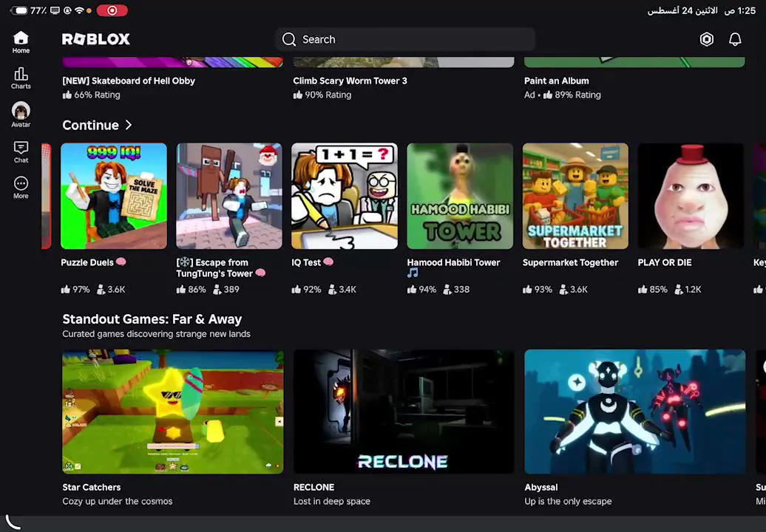This screenshot has width=766, height=532.
Task: Click the Standout Games: Far & Away heading
Action: tap(152, 319)
